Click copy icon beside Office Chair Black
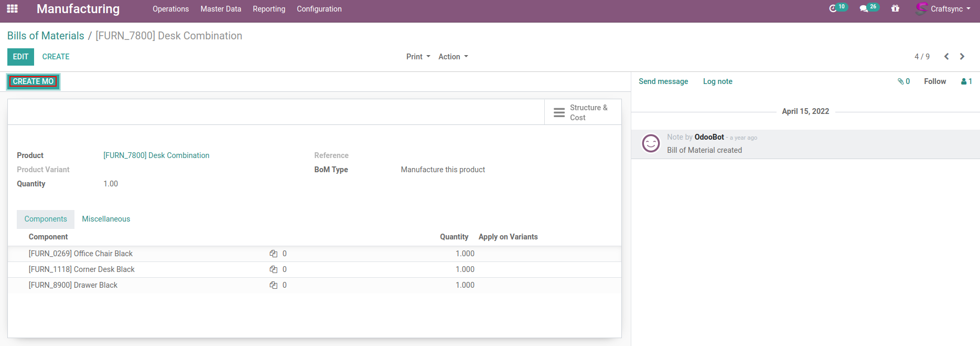The width and height of the screenshot is (980, 346). [x=273, y=254]
